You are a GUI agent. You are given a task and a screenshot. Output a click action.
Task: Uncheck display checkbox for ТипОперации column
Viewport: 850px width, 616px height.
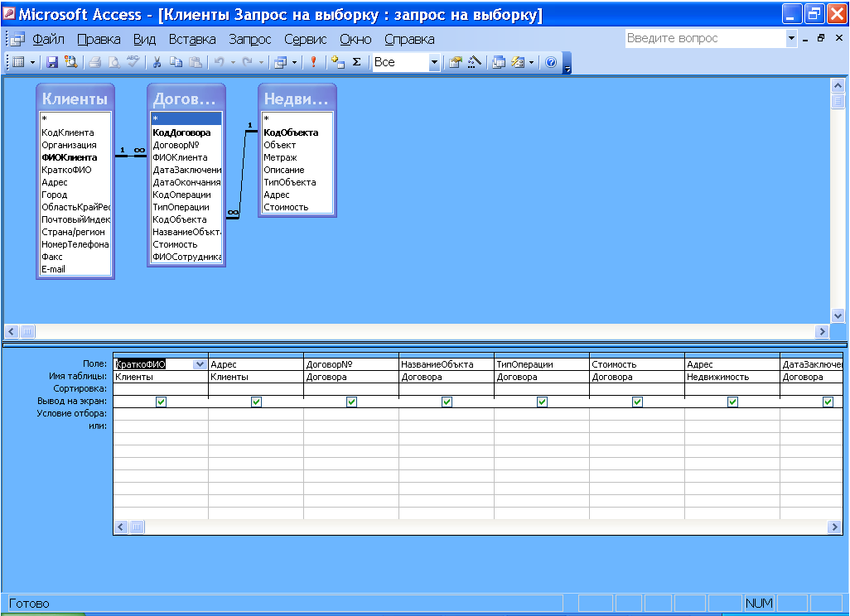pyautogui.click(x=542, y=402)
